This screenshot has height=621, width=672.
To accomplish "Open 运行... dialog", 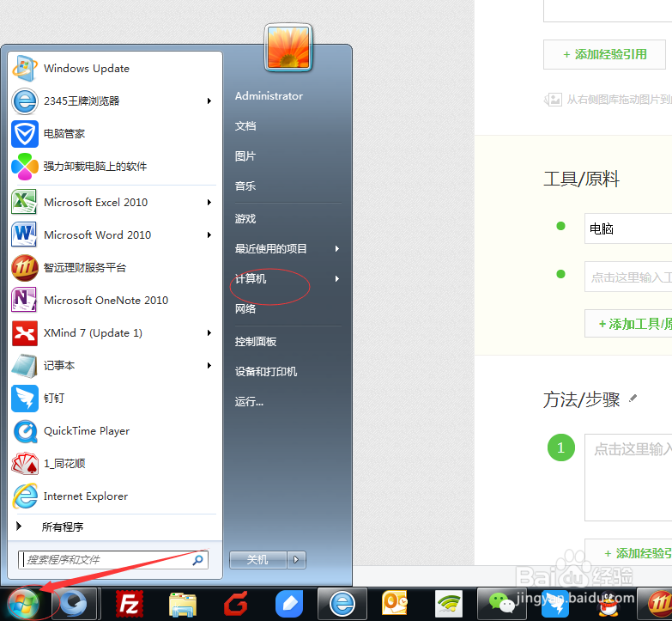I will (249, 402).
